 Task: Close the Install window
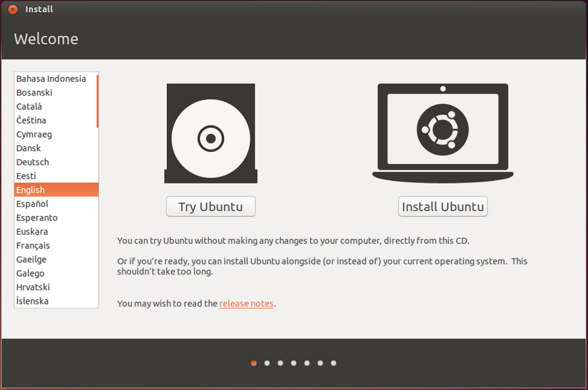click(x=13, y=9)
